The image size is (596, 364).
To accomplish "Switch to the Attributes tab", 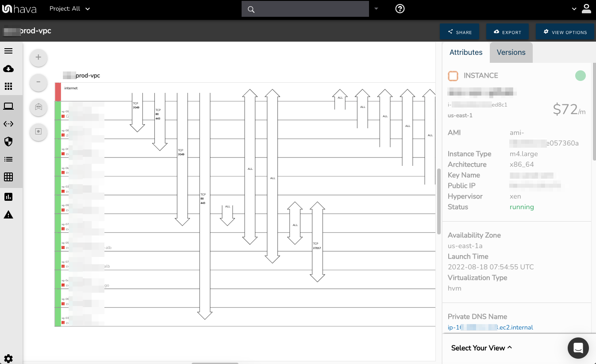I will pyautogui.click(x=466, y=52).
